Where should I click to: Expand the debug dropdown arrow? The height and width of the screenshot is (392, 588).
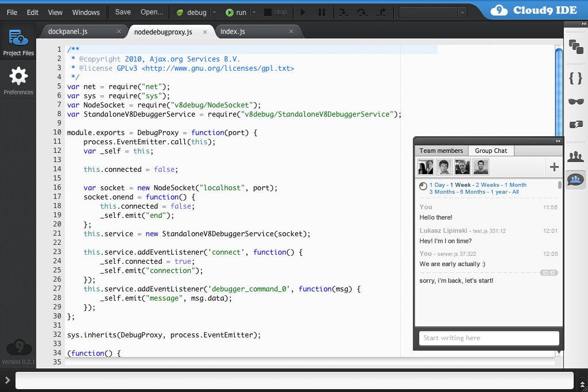point(214,12)
